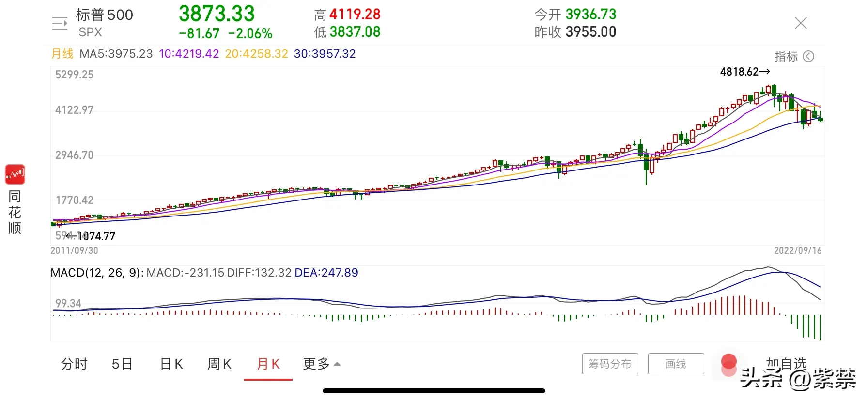Tap the change value -81.67

coord(199,33)
